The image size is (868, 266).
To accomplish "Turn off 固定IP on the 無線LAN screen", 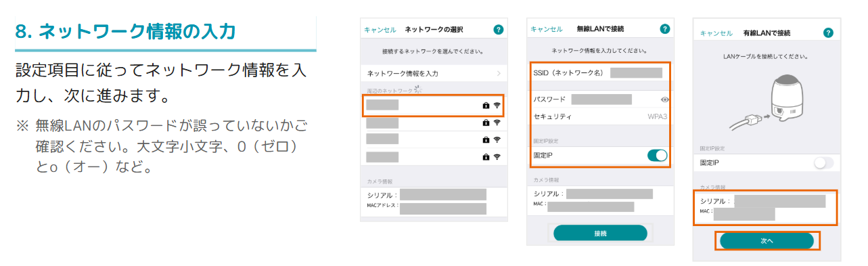I will [657, 156].
